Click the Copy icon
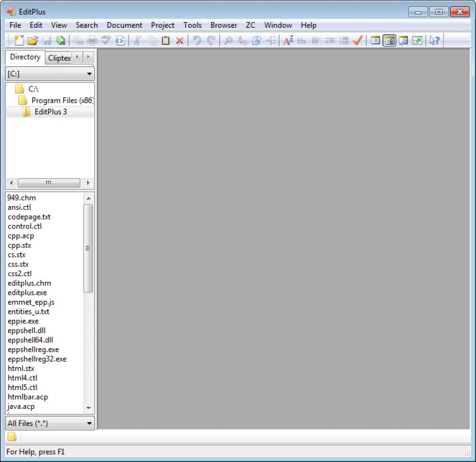The width and height of the screenshot is (476, 462). pyautogui.click(x=151, y=40)
